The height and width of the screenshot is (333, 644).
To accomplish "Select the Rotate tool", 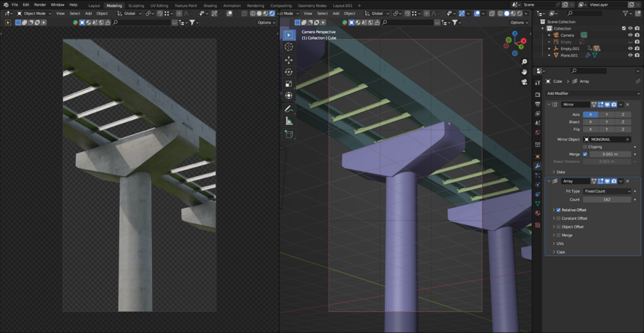I will pyautogui.click(x=289, y=72).
